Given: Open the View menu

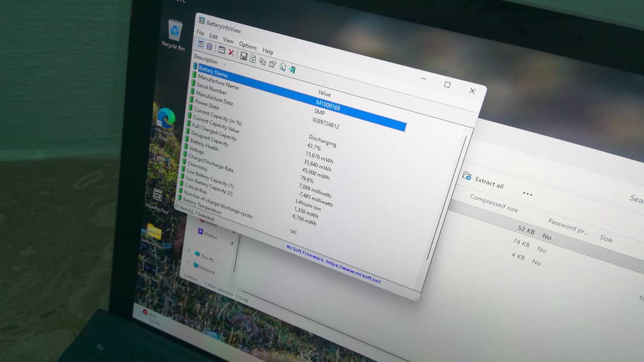Looking at the screenshot, I should [228, 40].
